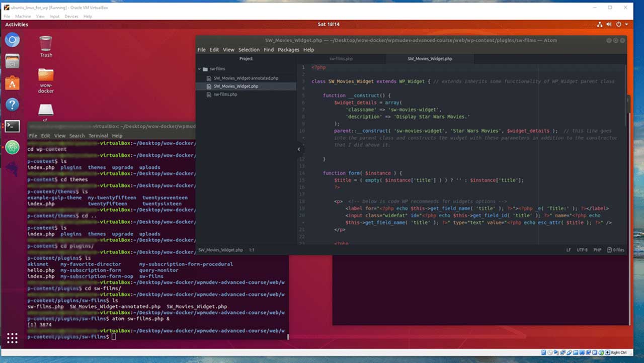This screenshot has width=644, height=363.
Task: Hide the tree view with the arrow handle
Action: [299, 149]
